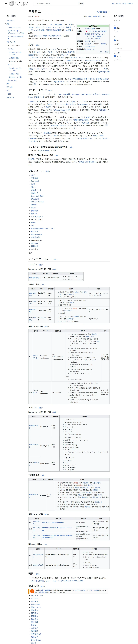Open the Tomato n' Pine link
Screen dimensions: 138x644
37,202
